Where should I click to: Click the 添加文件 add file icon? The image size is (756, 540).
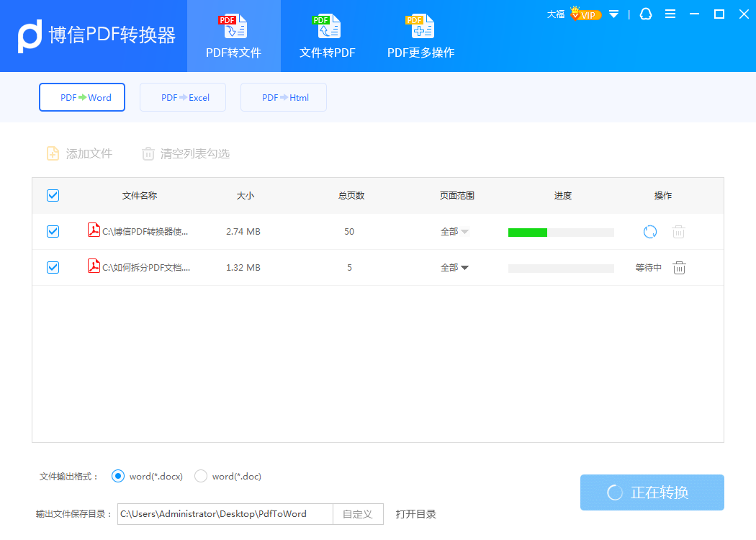53,153
